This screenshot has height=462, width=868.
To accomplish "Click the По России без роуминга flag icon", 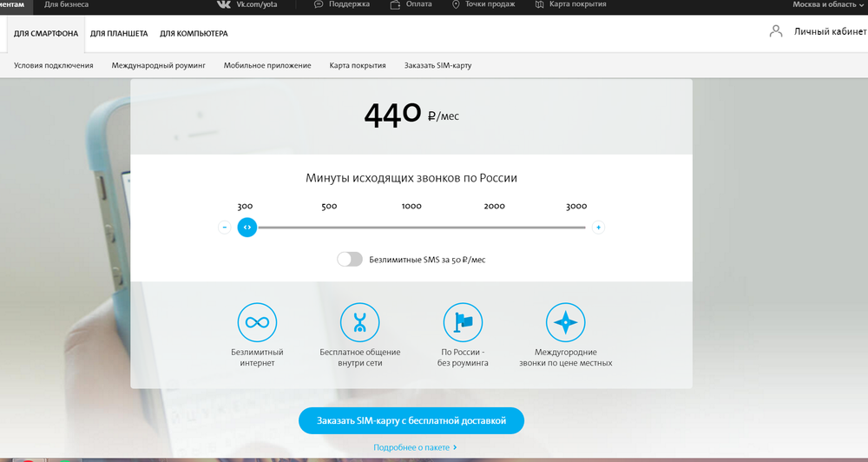I will coord(463,322).
